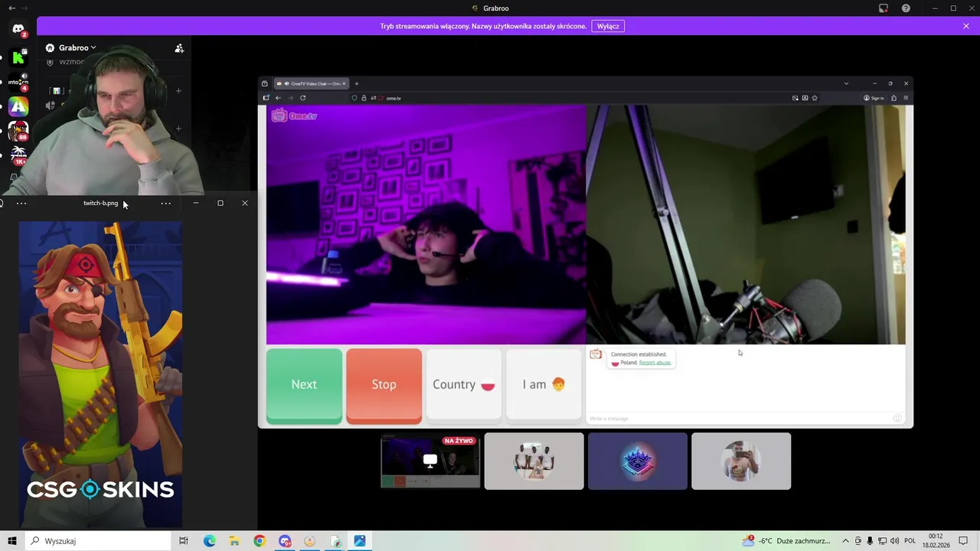Open the menu right of twitch-b.png
The image size is (980, 551).
[165, 204]
